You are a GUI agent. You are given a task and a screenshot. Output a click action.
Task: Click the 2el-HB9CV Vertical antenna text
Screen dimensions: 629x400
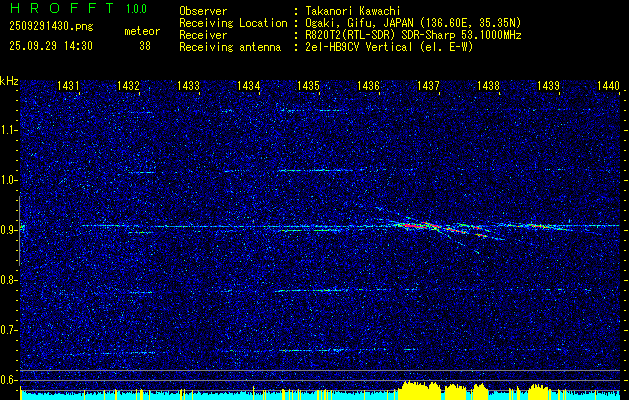coord(389,47)
